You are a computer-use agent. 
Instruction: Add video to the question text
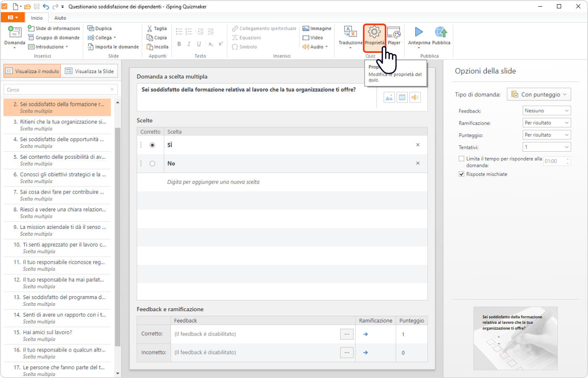click(x=402, y=97)
